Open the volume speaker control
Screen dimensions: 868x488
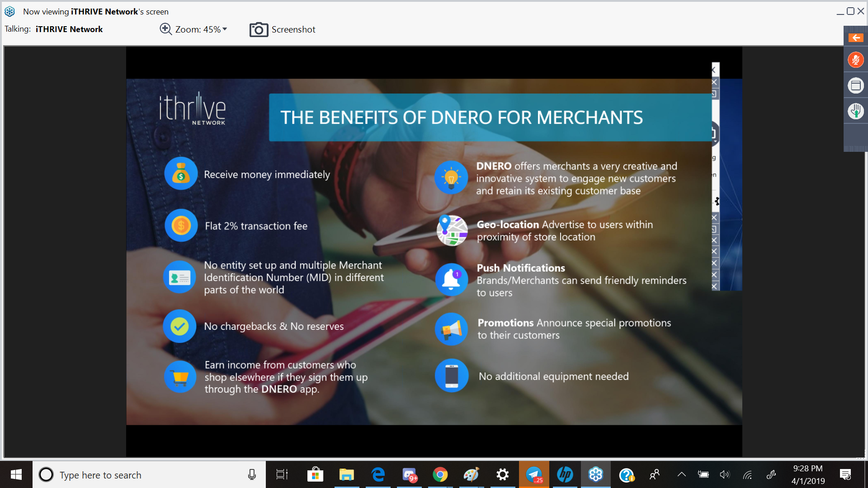click(x=724, y=474)
